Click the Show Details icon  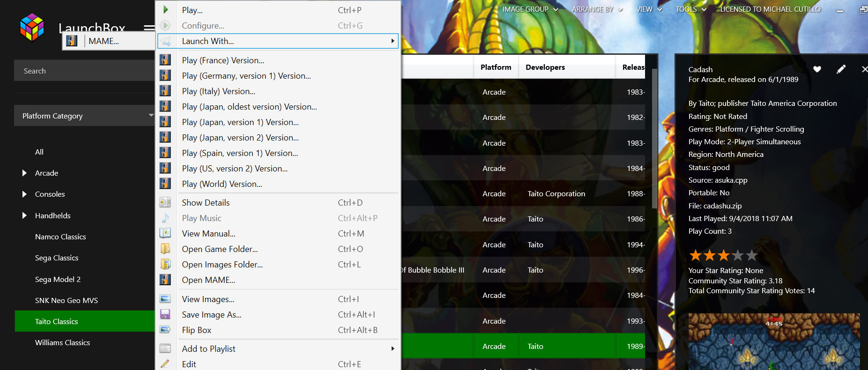pos(165,202)
